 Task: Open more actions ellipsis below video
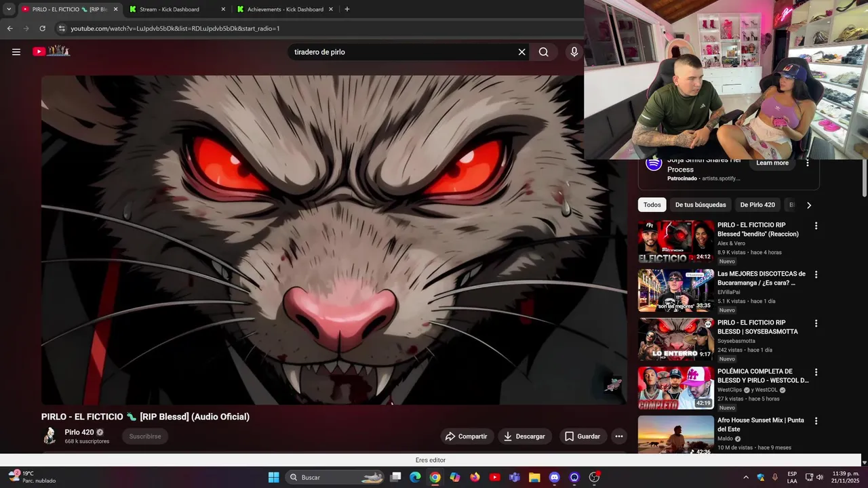[x=618, y=436]
